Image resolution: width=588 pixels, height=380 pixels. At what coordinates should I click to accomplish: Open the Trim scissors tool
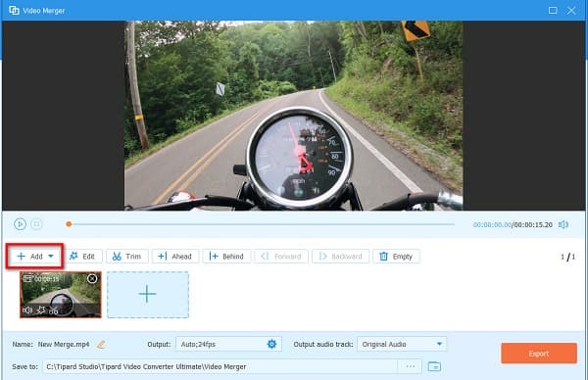pos(127,257)
